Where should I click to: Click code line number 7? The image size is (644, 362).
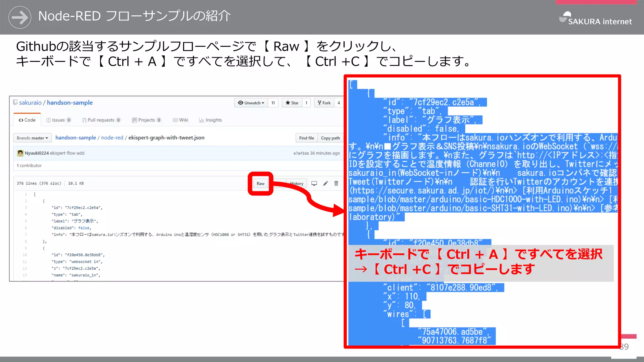pos(26,235)
